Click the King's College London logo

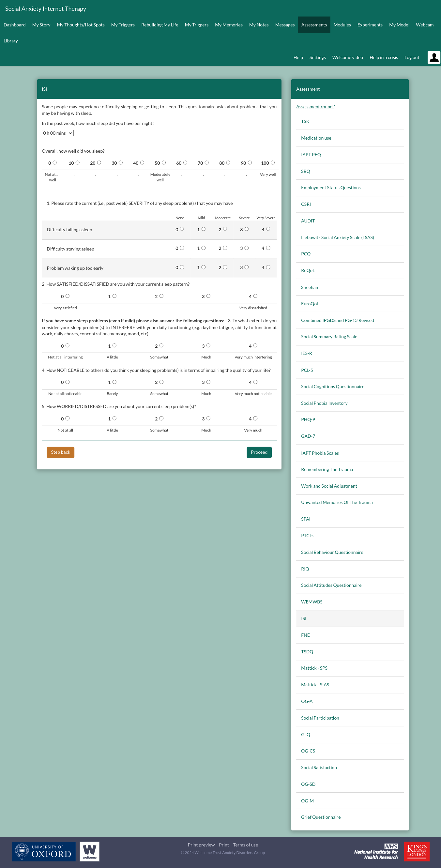(417, 851)
